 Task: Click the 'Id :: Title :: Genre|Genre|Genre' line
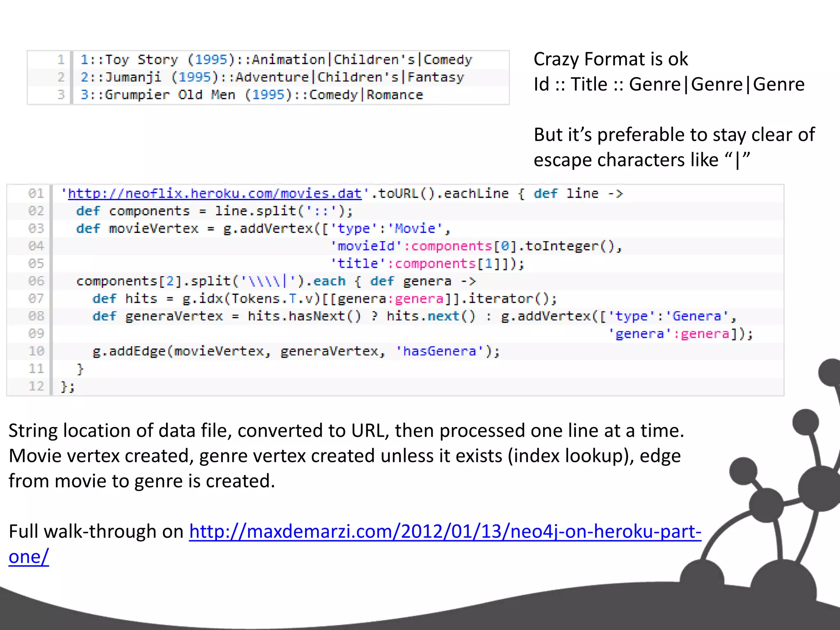coord(669,84)
